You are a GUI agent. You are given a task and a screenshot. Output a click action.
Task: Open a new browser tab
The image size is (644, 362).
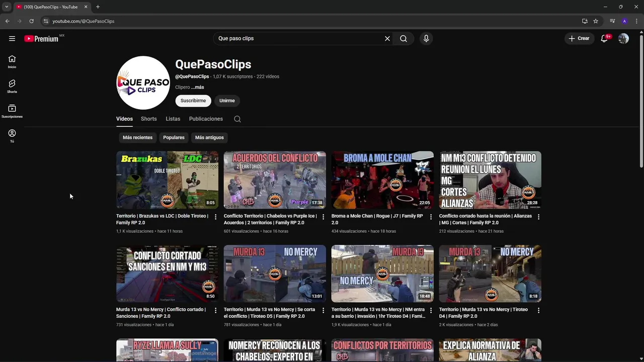point(98,7)
